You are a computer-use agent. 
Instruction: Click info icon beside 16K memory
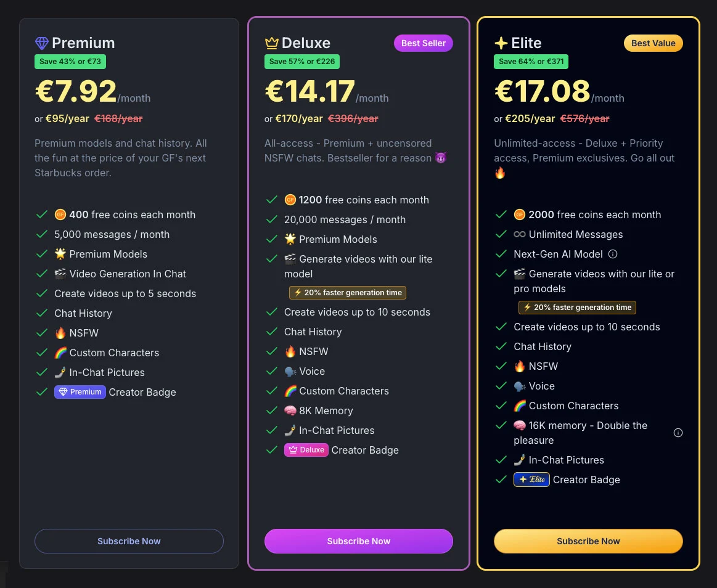678,433
